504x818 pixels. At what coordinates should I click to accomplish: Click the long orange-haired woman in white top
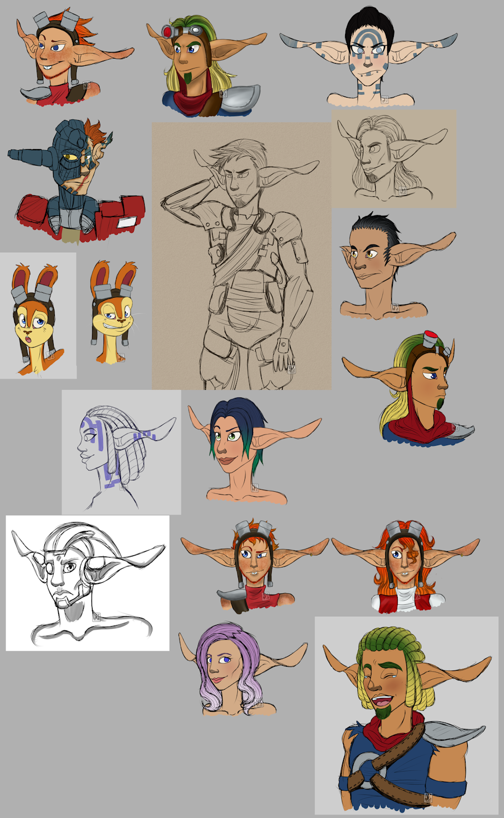tap(405, 566)
